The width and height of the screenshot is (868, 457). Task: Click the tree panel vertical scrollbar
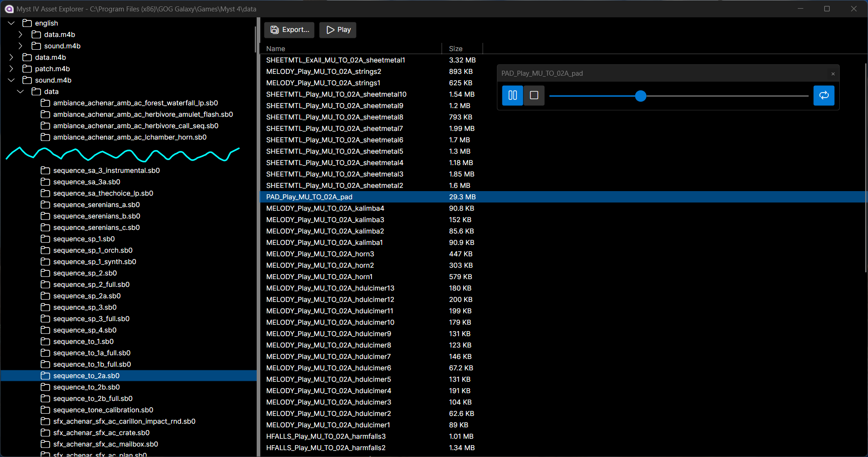(255, 40)
